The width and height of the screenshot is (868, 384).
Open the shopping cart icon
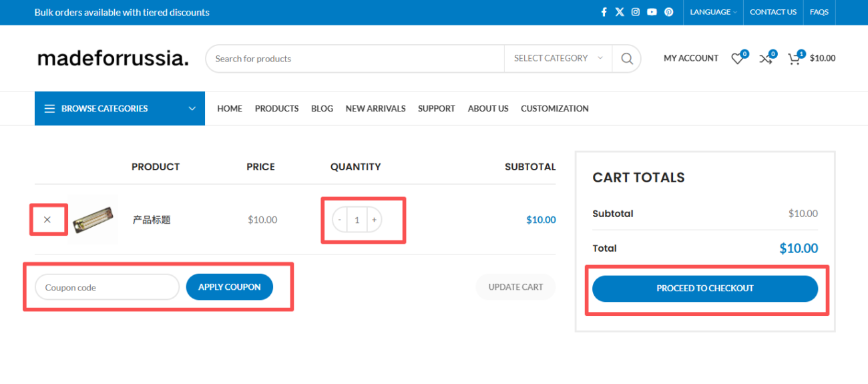(x=794, y=59)
